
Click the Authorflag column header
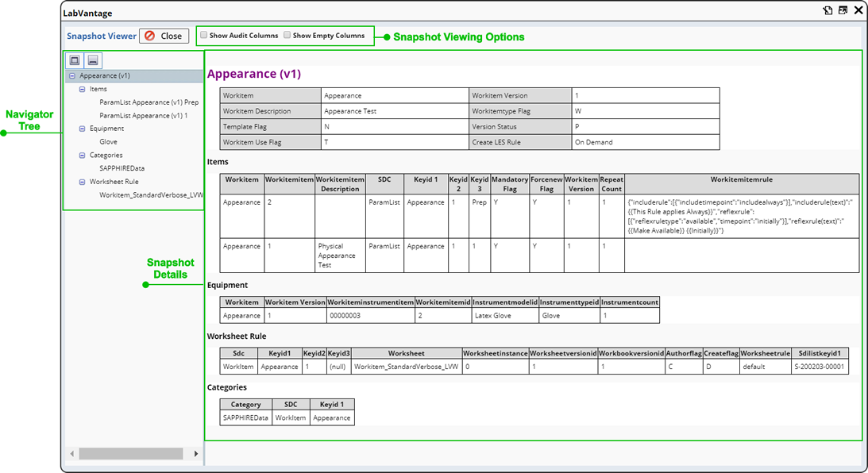pos(684,353)
